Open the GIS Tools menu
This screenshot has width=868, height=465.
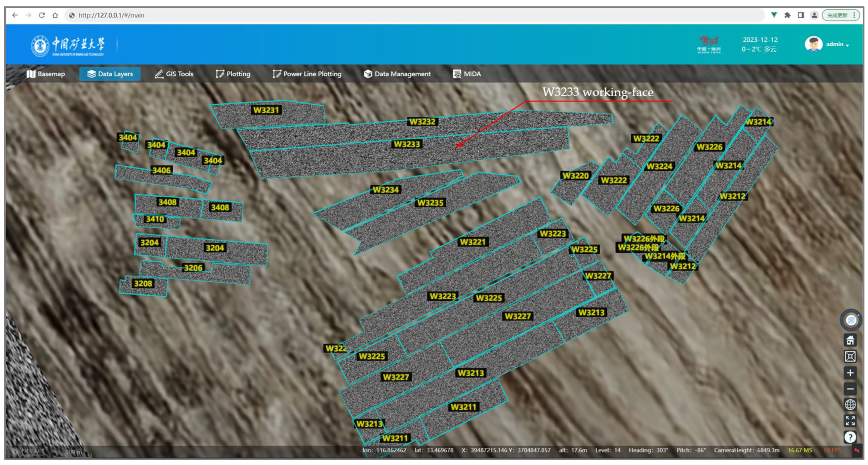tap(174, 74)
